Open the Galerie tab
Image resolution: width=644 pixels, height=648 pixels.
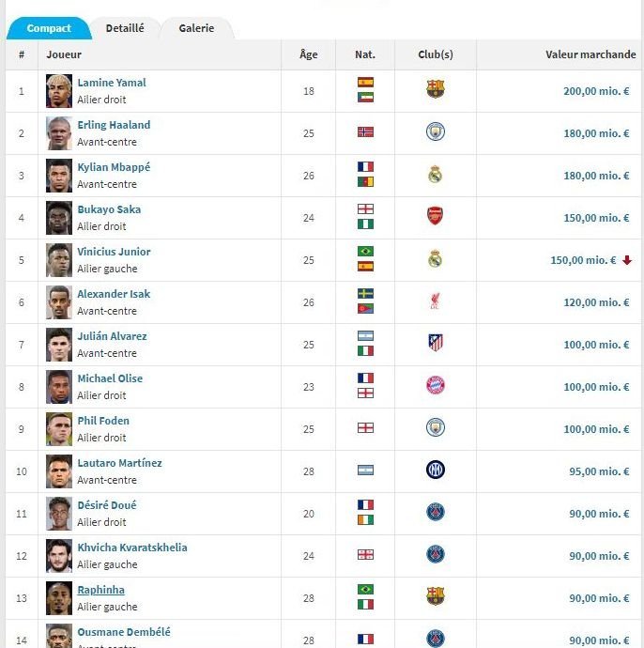196,28
